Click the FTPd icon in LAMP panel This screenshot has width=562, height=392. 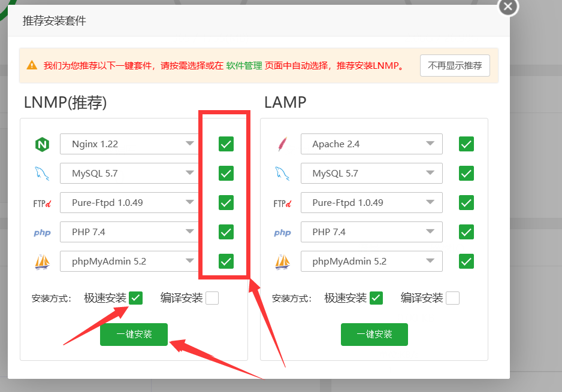[x=282, y=203]
